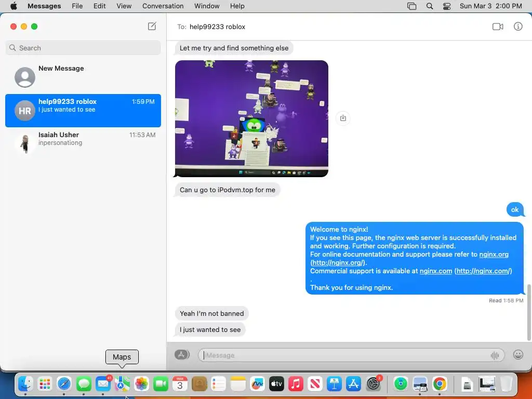Screen dimensions: 532x399
Task: Open the iMessage apps button
Action: point(182,354)
